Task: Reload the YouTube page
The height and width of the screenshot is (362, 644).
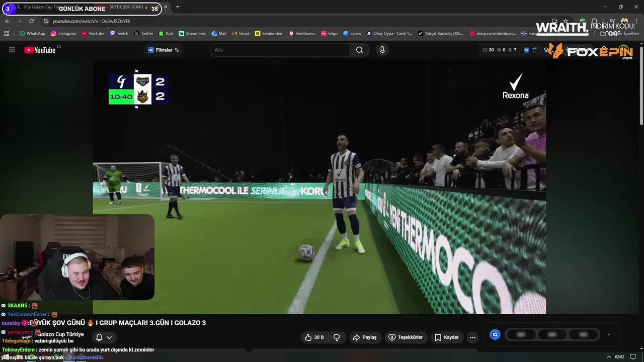Action: [x=31, y=21]
